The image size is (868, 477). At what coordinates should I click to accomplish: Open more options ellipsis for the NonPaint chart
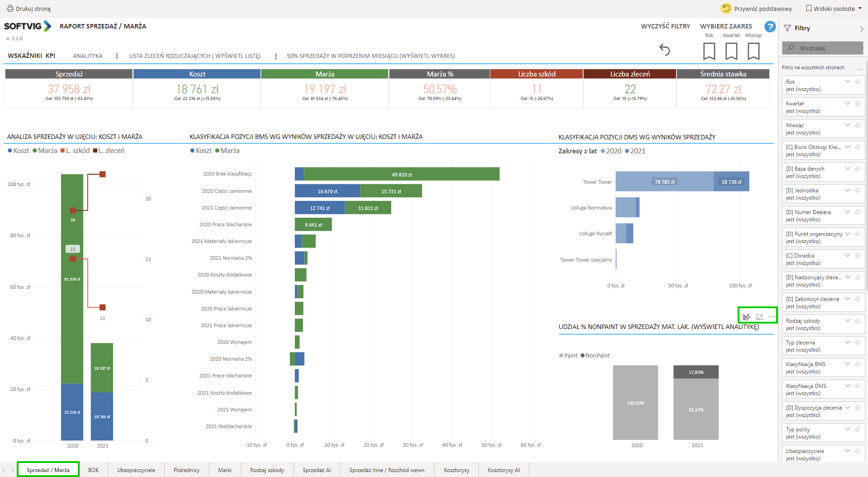point(772,317)
